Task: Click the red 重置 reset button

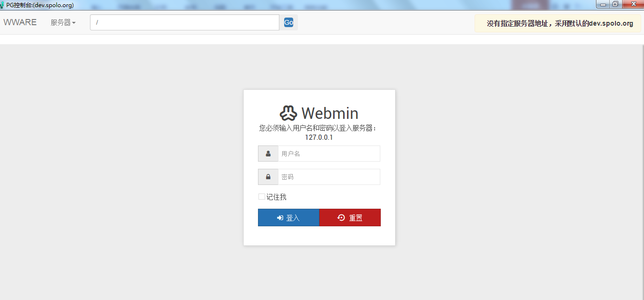Action: 350,218
